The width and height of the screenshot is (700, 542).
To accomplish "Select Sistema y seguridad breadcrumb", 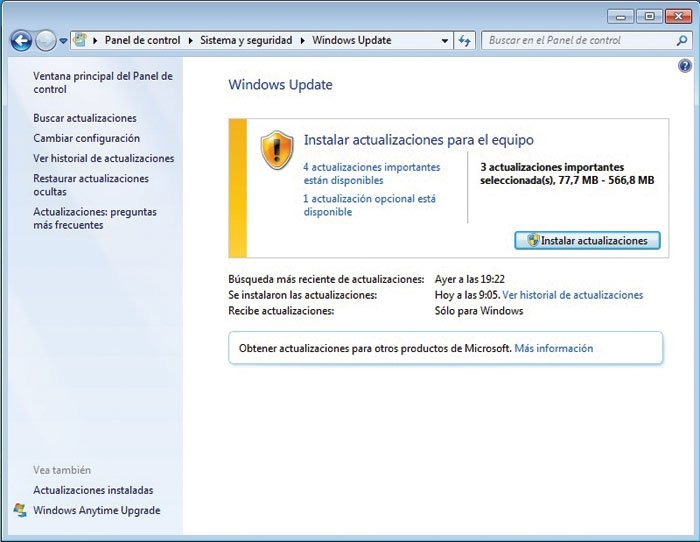I will 246,40.
